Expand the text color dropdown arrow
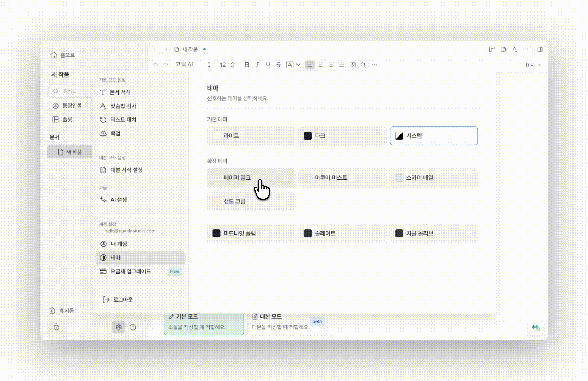Image resolution: width=588 pixels, height=381 pixels. (x=298, y=65)
